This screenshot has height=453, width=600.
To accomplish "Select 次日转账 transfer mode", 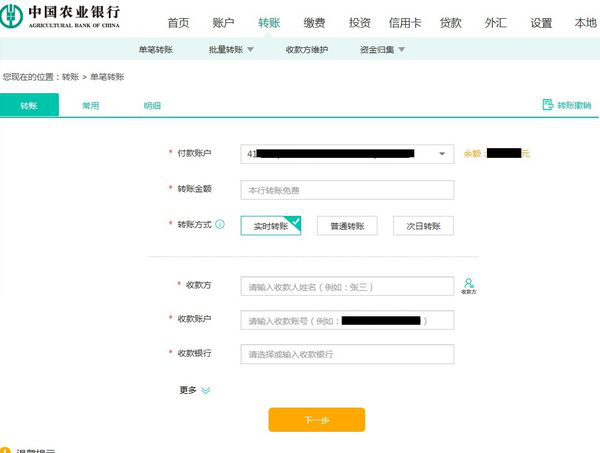I will [423, 226].
